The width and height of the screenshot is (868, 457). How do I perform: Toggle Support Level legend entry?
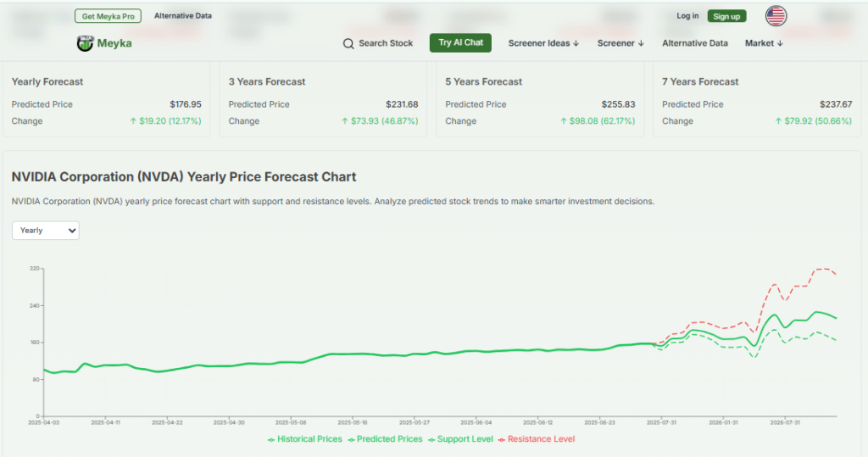[460, 439]
